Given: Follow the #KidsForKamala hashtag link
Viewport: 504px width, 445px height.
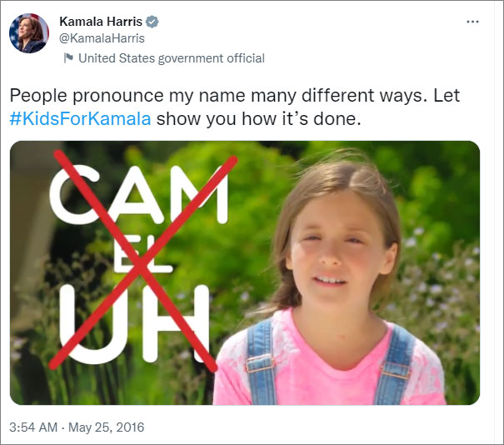Looking at the screenshot, I should [80, 118].
